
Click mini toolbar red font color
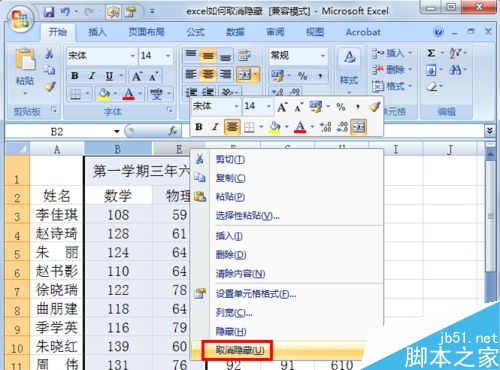click(300, 127)
